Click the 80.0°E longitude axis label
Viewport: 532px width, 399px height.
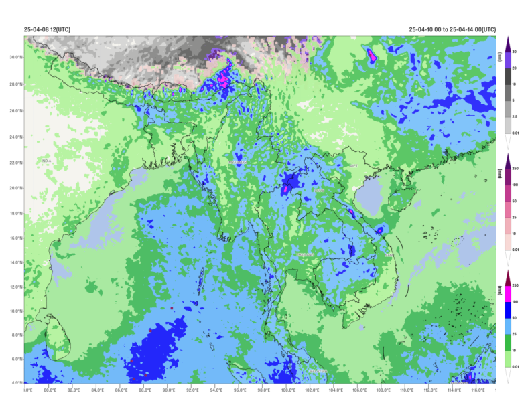(50, 390)
